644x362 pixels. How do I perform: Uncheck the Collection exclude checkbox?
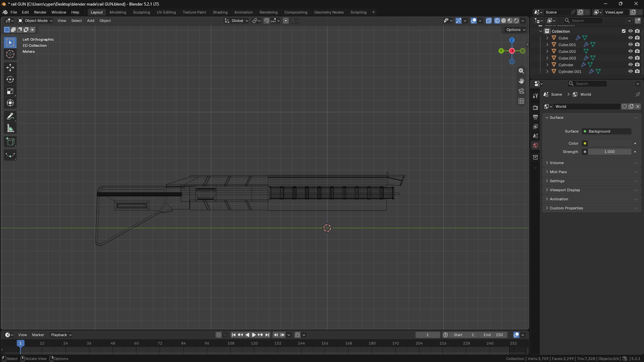point(624,31)
